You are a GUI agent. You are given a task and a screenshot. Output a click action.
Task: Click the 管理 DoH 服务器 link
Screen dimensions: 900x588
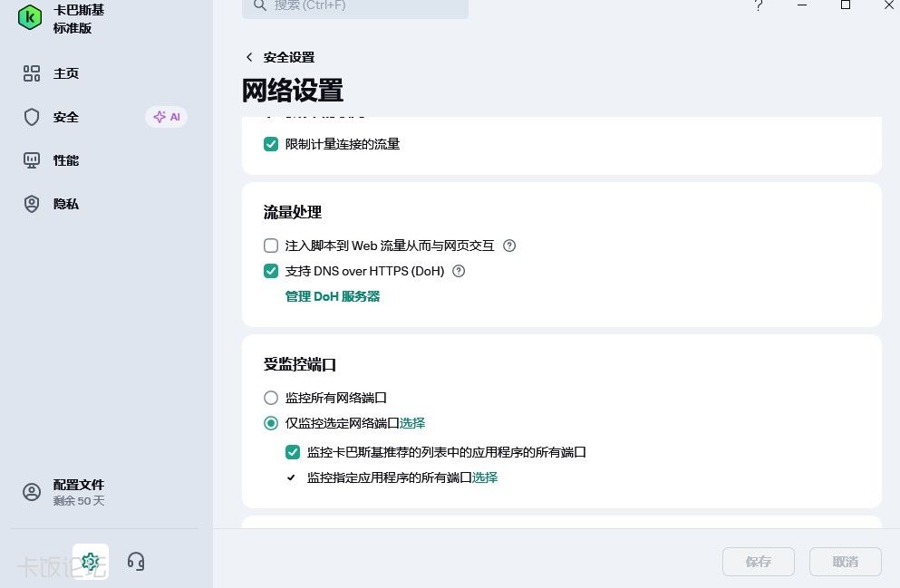point(333,296)
